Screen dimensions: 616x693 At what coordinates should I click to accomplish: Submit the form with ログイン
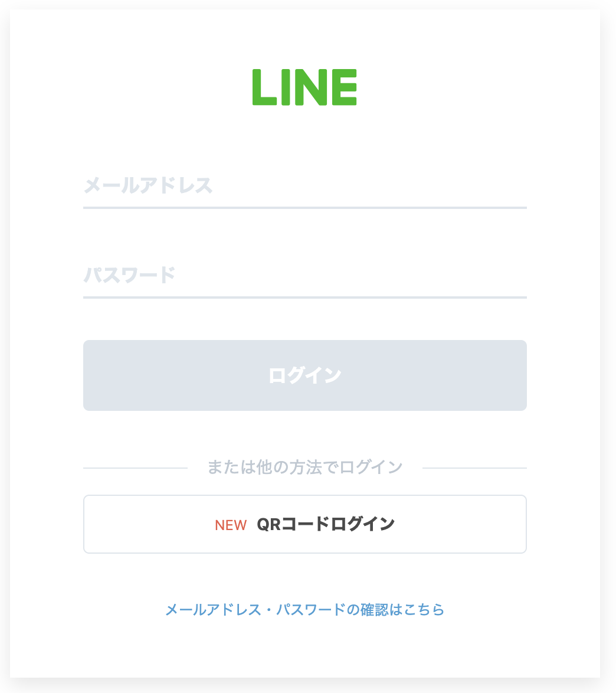click(304, 375)
